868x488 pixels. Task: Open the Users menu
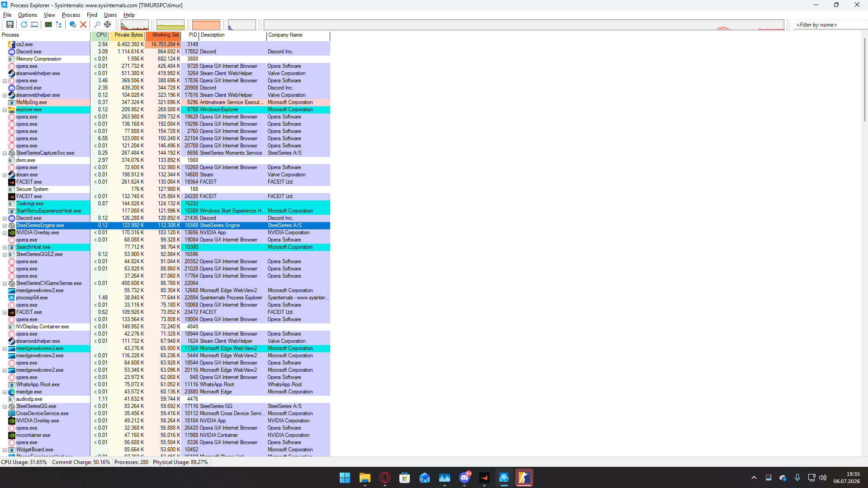point(110,15)
